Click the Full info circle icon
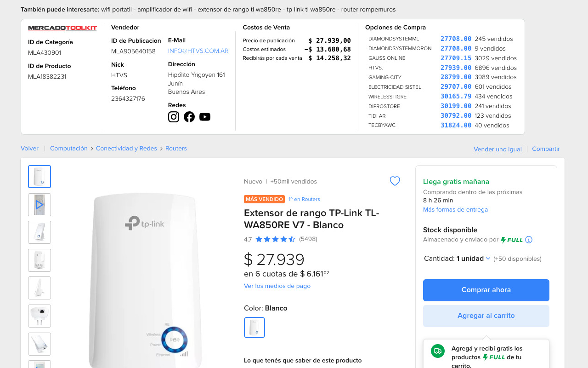The height and width of the screenshot is (368, 588). [x=529, y=240]
